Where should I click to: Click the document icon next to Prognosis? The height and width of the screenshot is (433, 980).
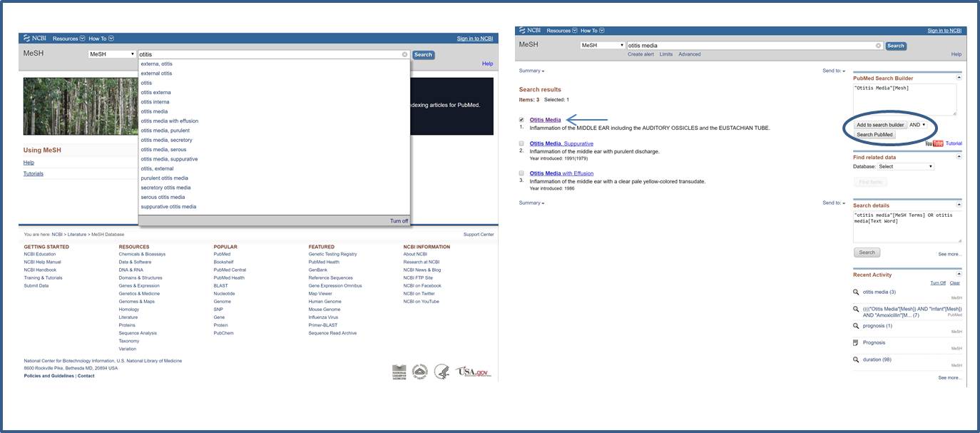coord(856,342)
